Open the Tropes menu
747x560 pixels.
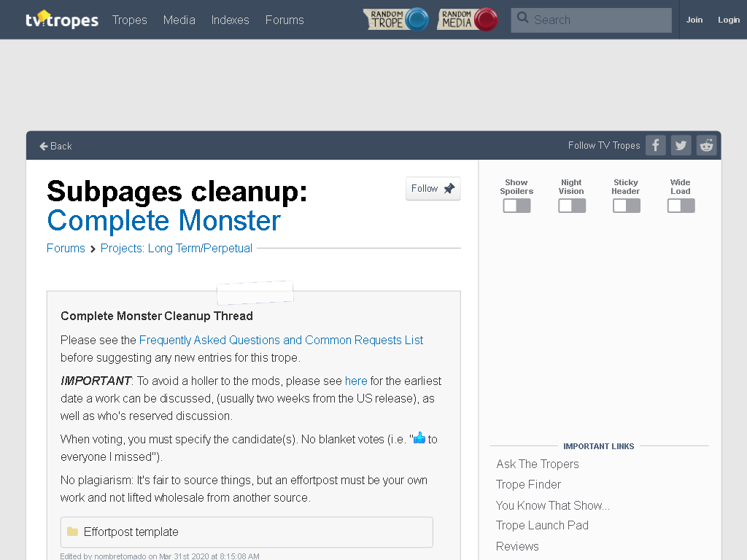click(x=130, y=20)
